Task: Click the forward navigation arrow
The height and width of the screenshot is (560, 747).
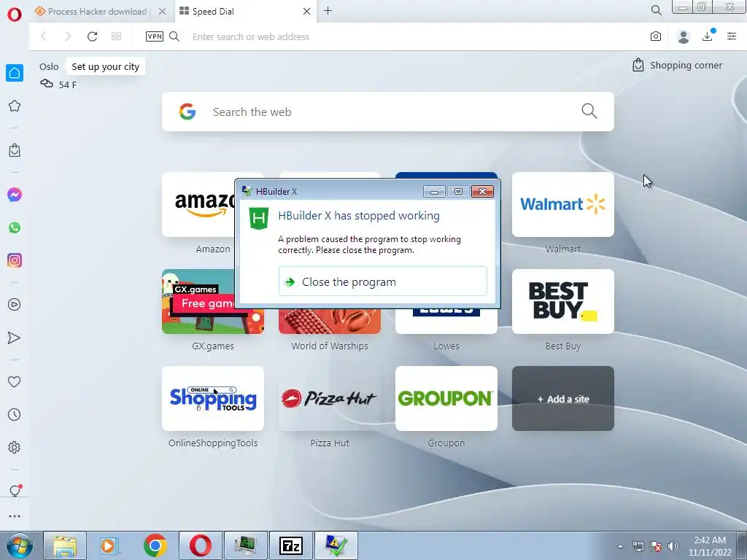Action: coord(68,36)
